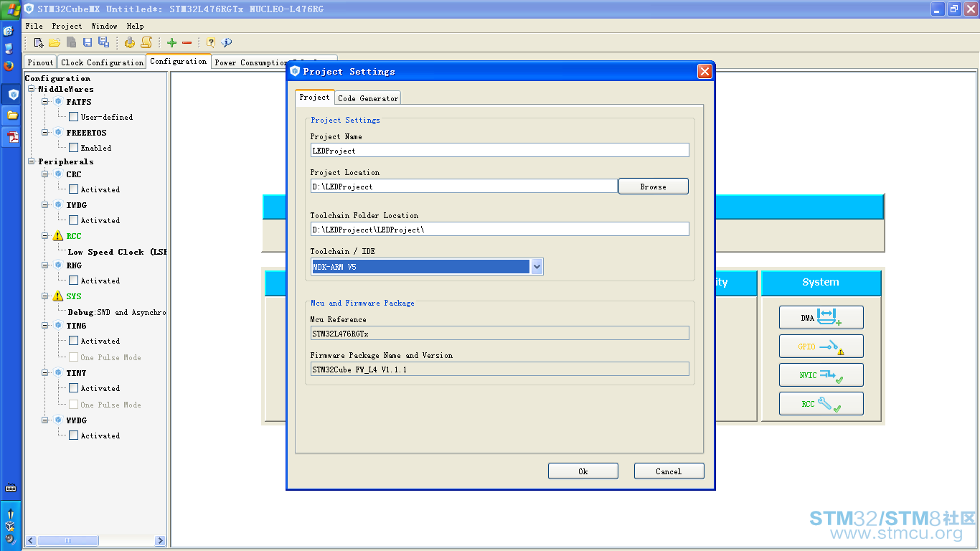
Task: Click the tree panel scroll-right arrow
Action: pos(160,541)
